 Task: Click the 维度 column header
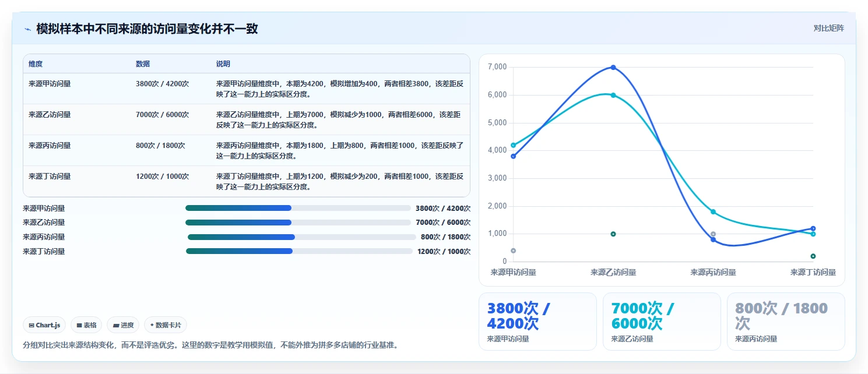[36, 63]
